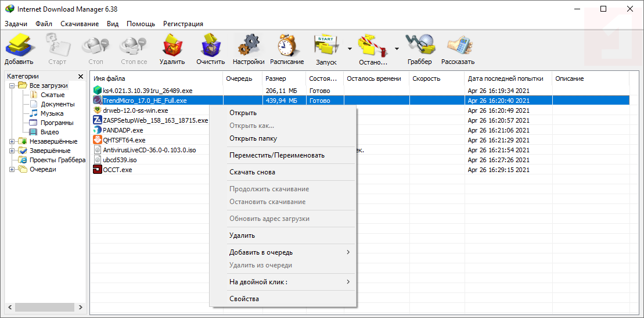Viewport: 644px width, 318px height.
Task: Click right arrow of categories scrollbar
Action: 81,307
